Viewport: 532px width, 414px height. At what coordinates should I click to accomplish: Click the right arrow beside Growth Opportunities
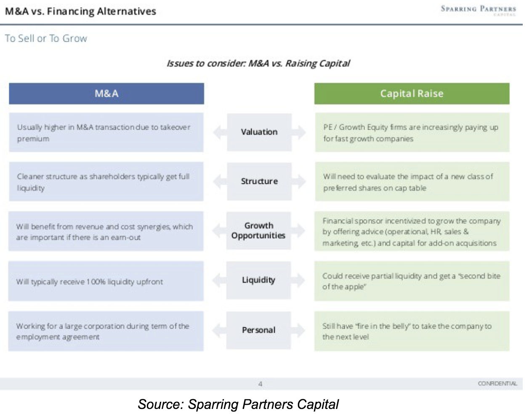click(298, 231)
